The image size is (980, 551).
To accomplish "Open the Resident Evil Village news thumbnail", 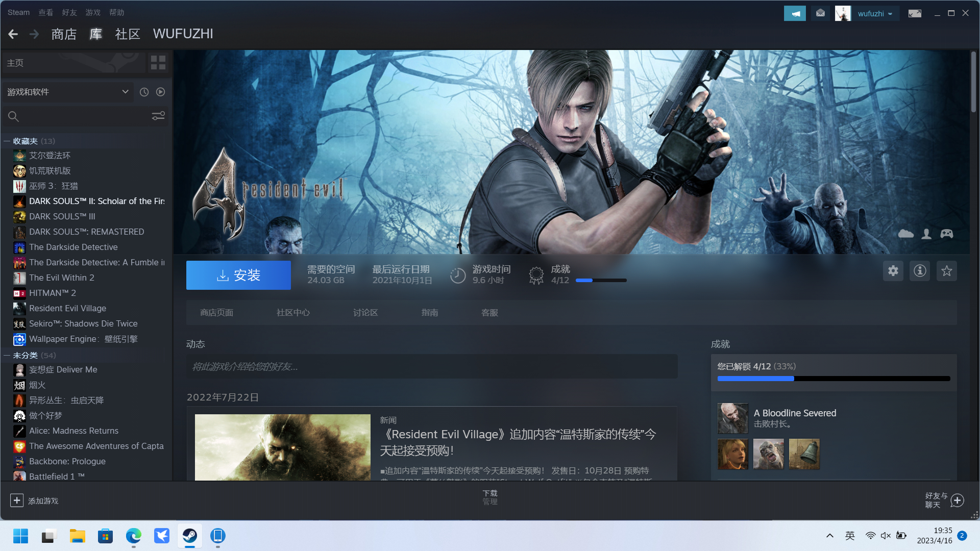I will 283,447.
